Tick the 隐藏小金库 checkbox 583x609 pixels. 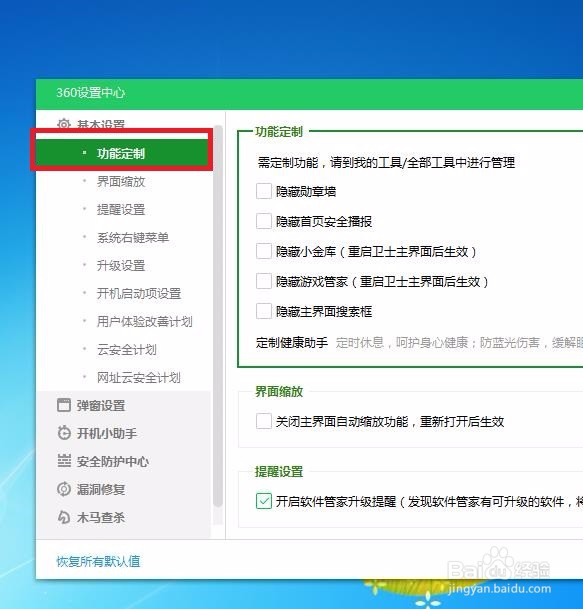[264, 251]
